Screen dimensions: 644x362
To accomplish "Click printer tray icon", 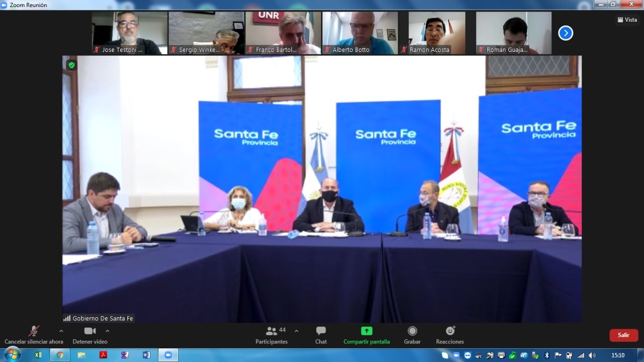I will tap(501, 355).
